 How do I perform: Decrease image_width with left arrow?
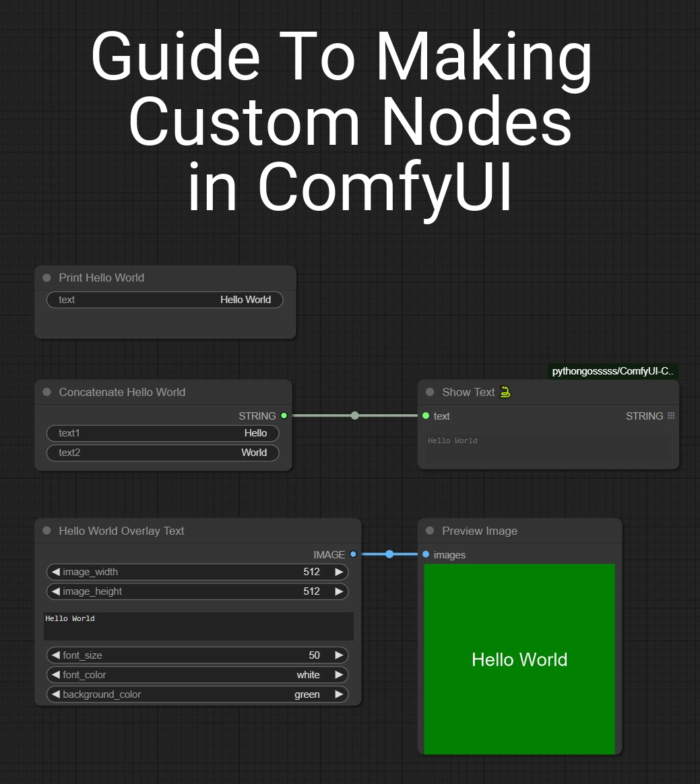(55, 572)
